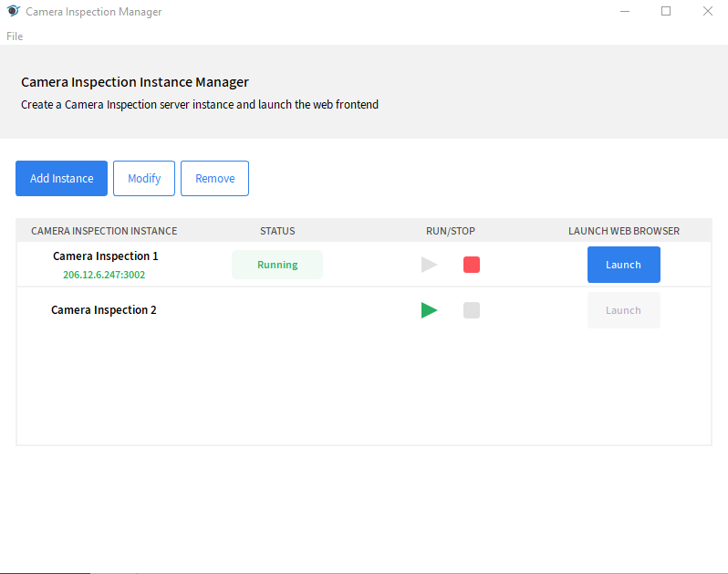Select the Camera Inspection 2 row

(364, 310)
